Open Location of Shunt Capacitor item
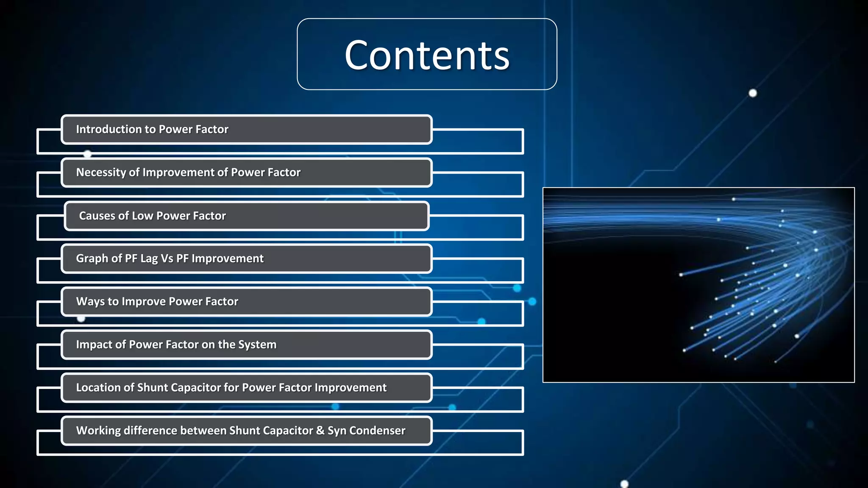 [x=246, y=388]
